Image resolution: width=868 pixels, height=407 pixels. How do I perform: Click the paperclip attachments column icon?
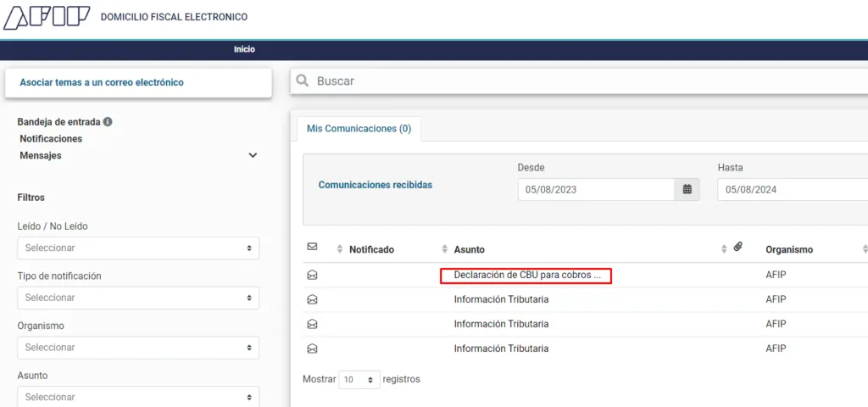click(x=738, y=247)
